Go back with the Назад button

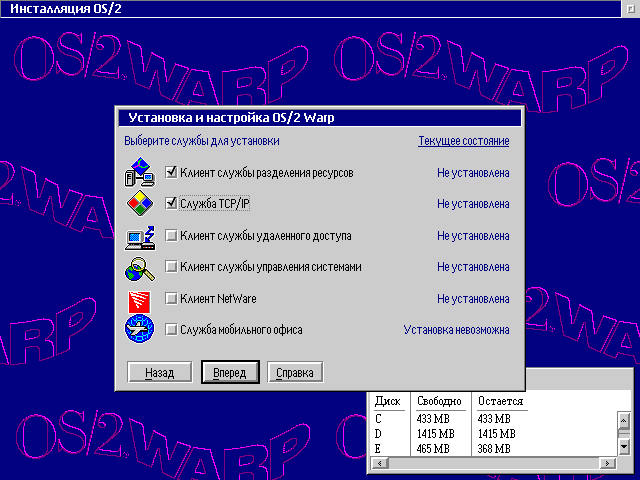[160, 372]
